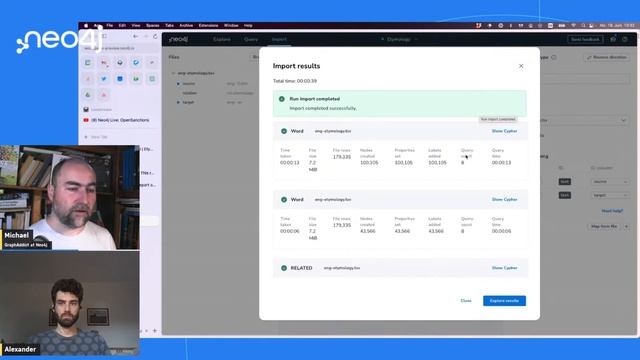Open the Google Drive pinned site icon
Image resolution: width=640 pixels, height=360 pixels.
[x=88, y=95]
